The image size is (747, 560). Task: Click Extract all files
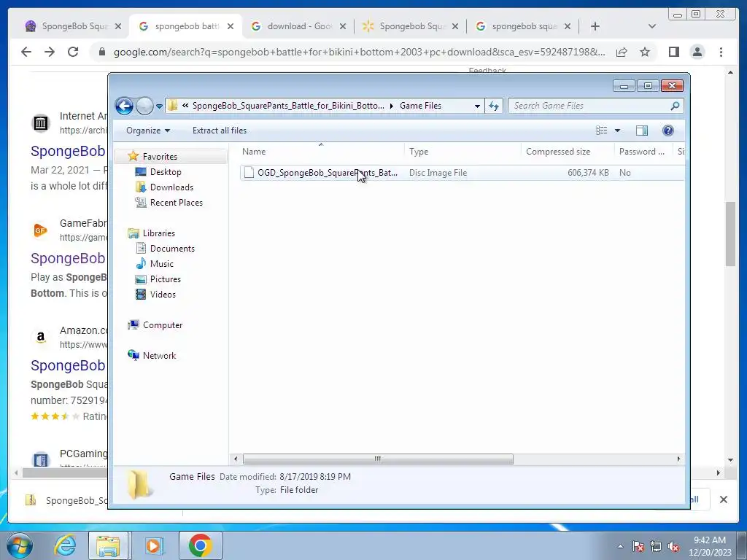click(219, 131)
